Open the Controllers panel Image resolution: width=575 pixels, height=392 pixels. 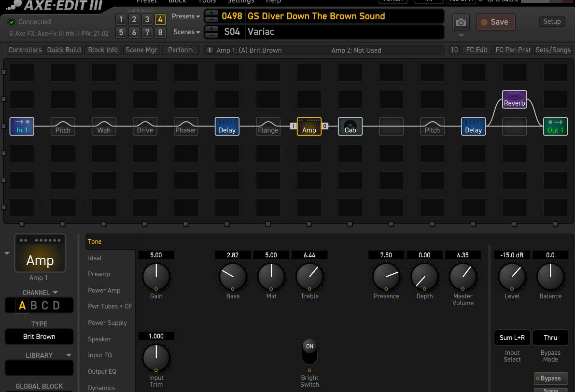tap(25, 50)
